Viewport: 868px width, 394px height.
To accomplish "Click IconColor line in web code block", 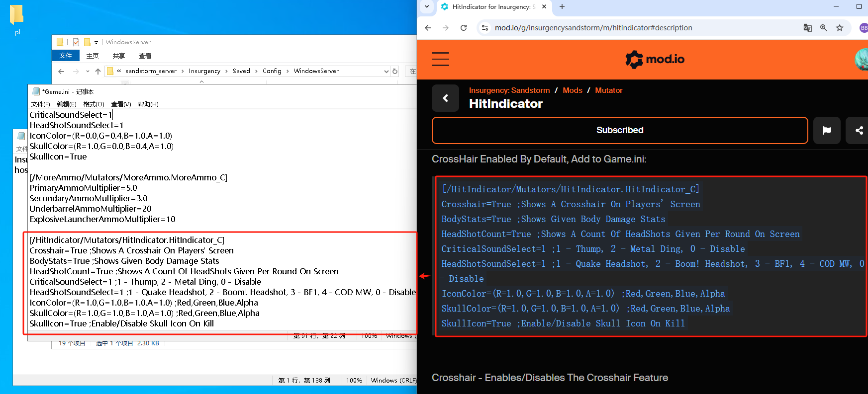I will pyautogui.click(x=583, y=294).
